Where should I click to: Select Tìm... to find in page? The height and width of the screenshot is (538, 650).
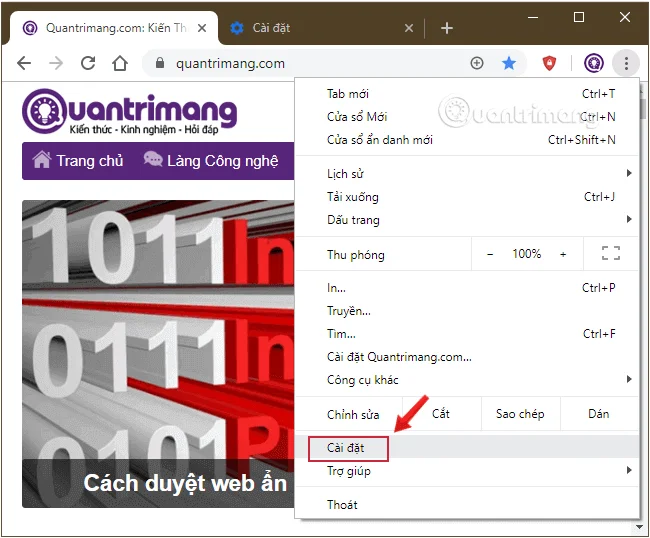pos(467,334)
